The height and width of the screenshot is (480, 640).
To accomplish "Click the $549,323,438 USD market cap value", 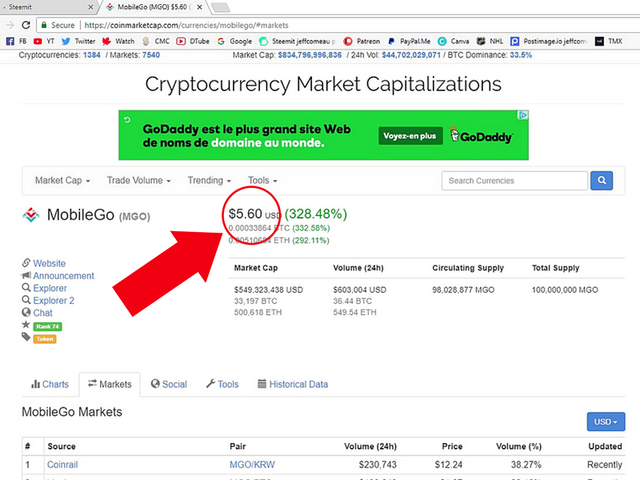I will pos(268,290).
